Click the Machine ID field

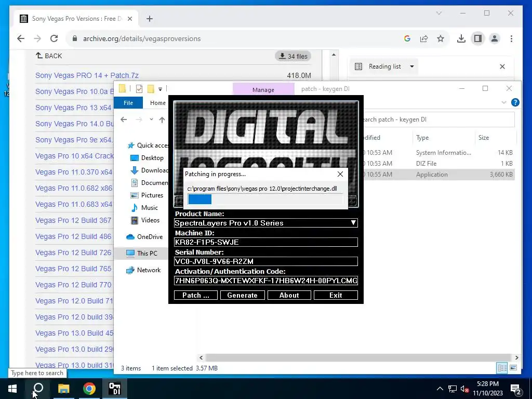[266, 242]
